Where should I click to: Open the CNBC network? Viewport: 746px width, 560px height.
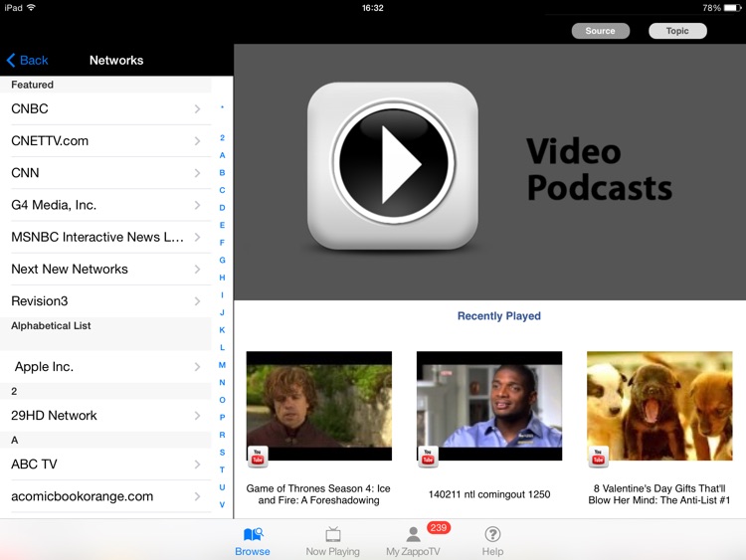[x=105, y=109]
